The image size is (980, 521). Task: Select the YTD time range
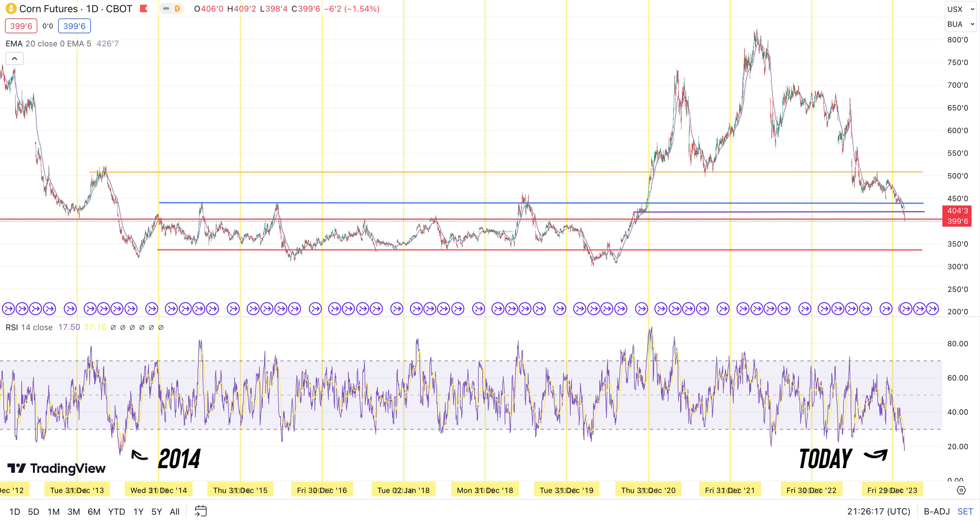pyautogui.click(x=116, y=511)
